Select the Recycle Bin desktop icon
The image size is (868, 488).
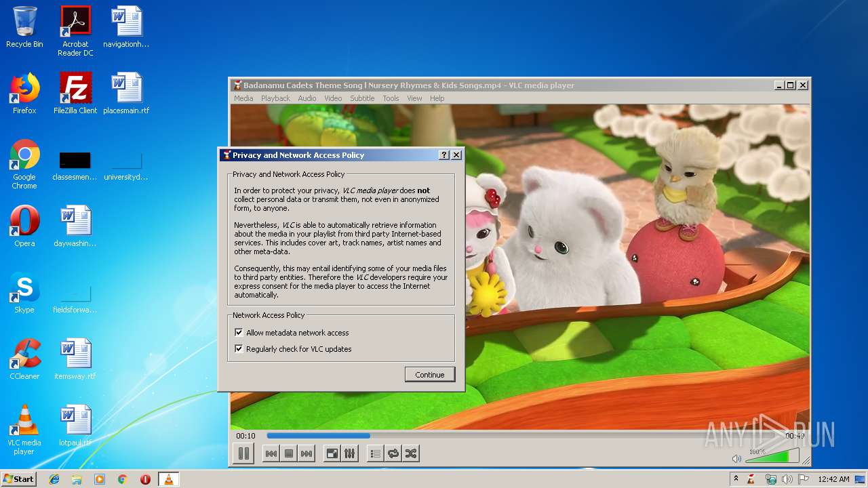tap(24, 27)
